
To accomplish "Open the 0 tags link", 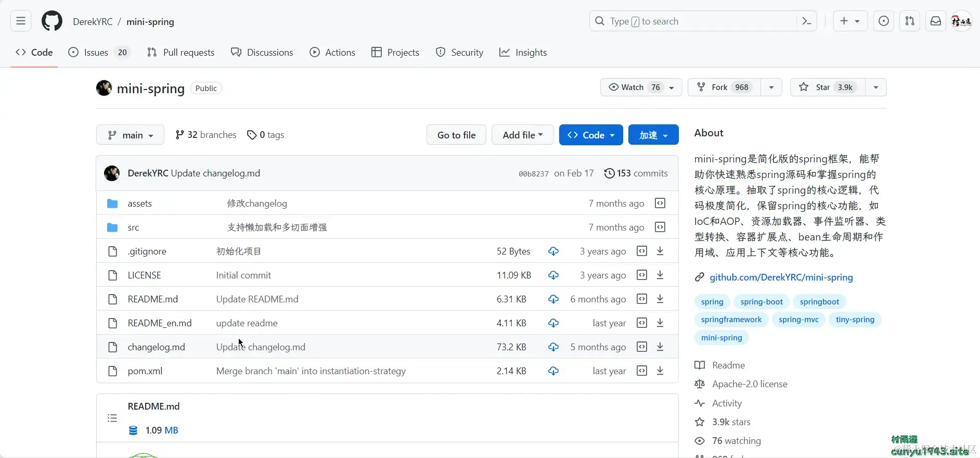I will (265, 135).
